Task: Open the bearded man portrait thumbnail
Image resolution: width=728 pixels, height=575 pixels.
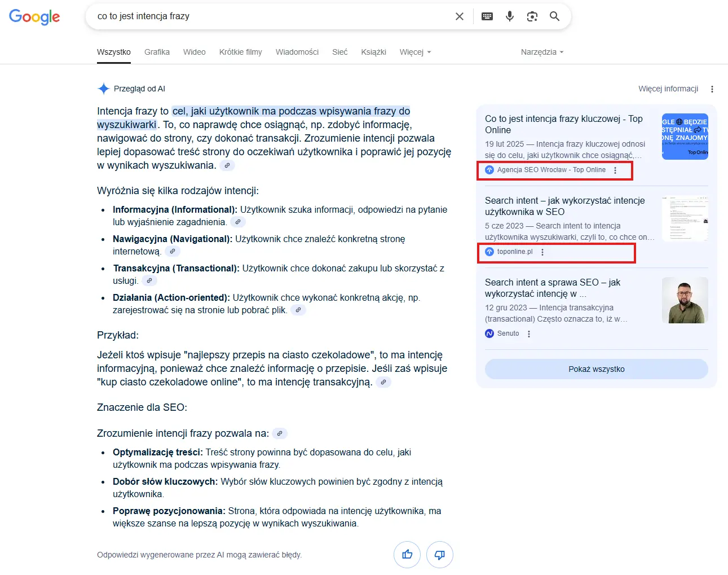Action: (685, 300)
